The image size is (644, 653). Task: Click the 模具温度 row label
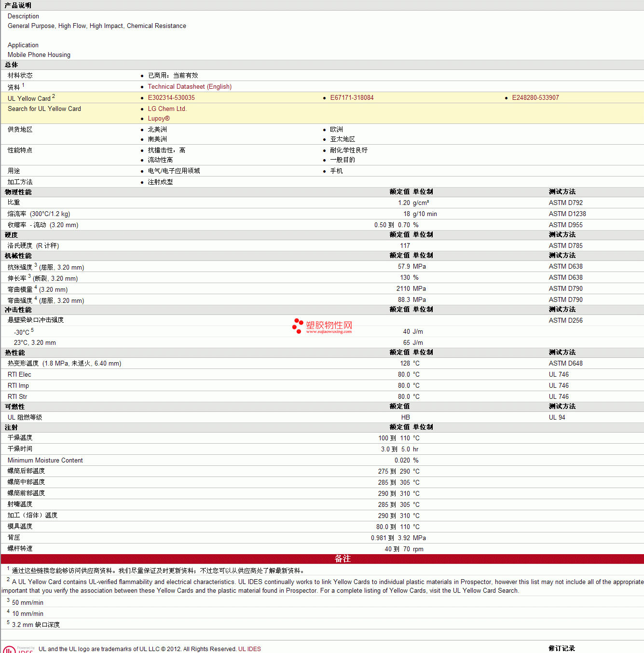click(x=20, y=527)
